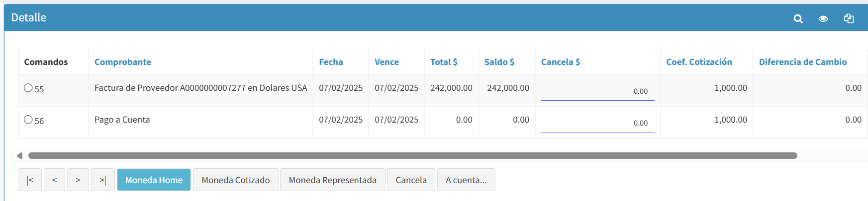Screen dimensions: 868x201
Task: Select radio button for row 55
Action: [x=28, y=88]
